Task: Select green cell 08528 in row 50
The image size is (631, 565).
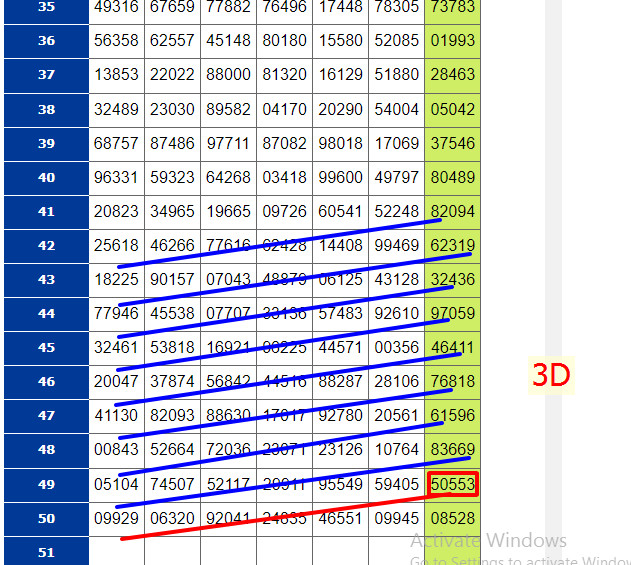Action: point(453,518)
